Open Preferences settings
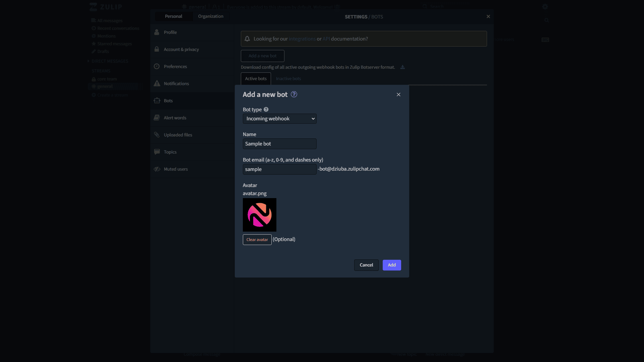 coord(192,67)
